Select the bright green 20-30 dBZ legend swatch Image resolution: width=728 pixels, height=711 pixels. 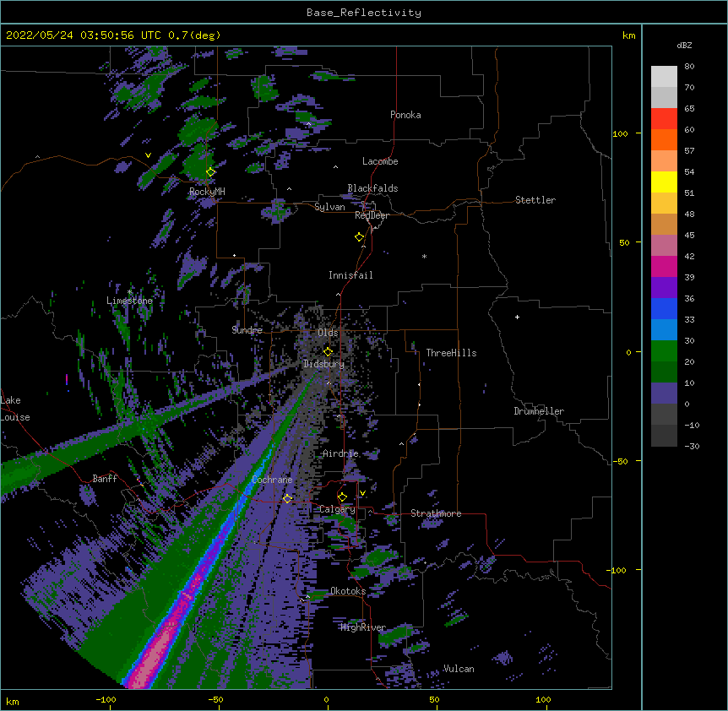coord(664,351)
